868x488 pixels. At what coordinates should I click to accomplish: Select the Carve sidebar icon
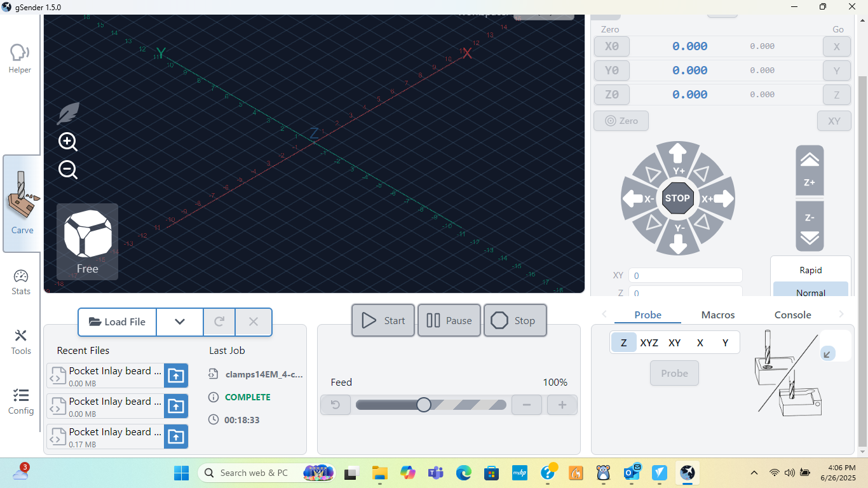click(x=21, y=203)
